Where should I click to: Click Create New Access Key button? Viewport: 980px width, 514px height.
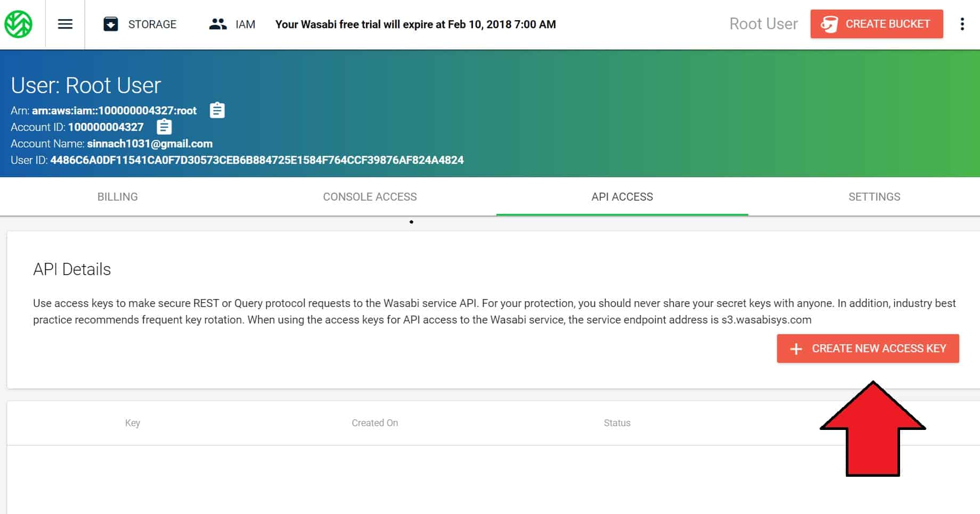pyautogui.click(x=868, y=349)
